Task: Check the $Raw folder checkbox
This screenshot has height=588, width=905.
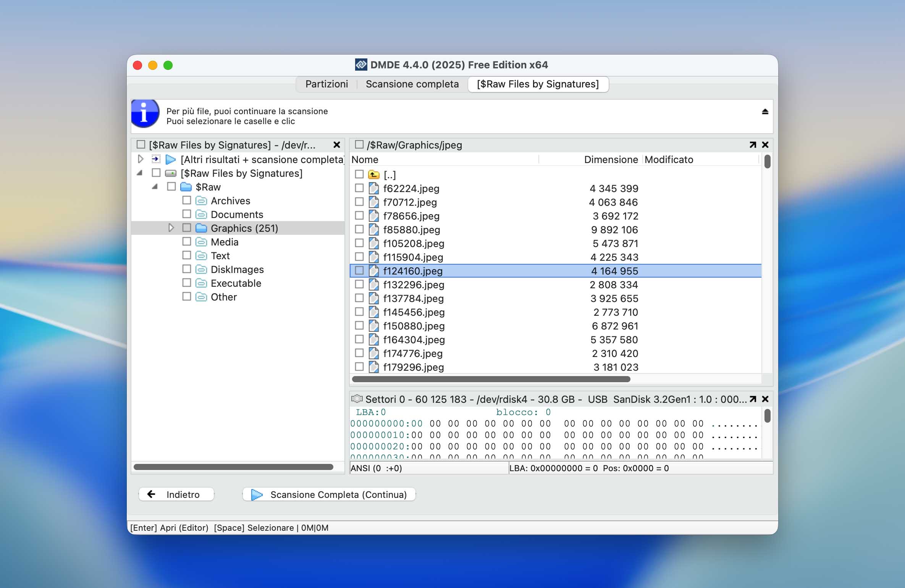Action: pyautogui.click(x=171, y=187)
